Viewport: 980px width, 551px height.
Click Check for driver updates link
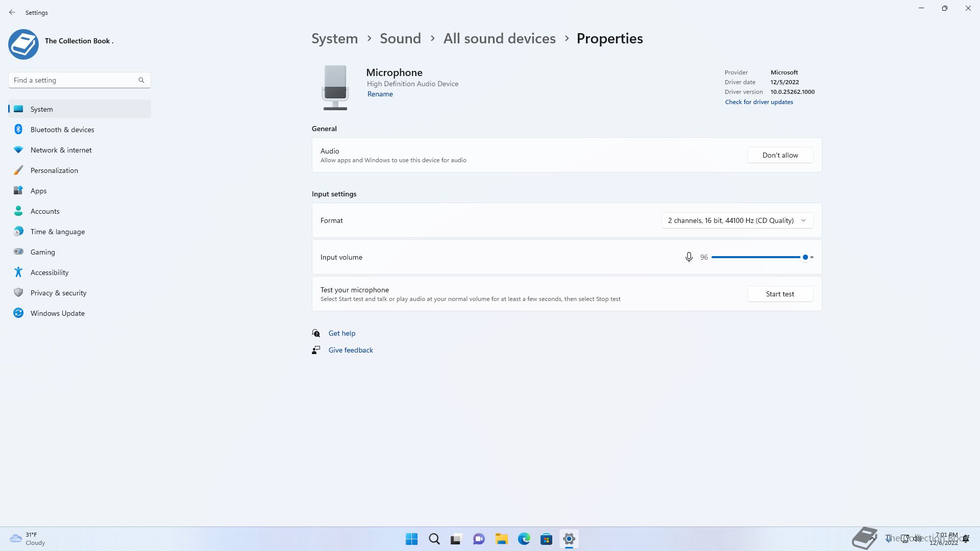[x=758, y=102]
